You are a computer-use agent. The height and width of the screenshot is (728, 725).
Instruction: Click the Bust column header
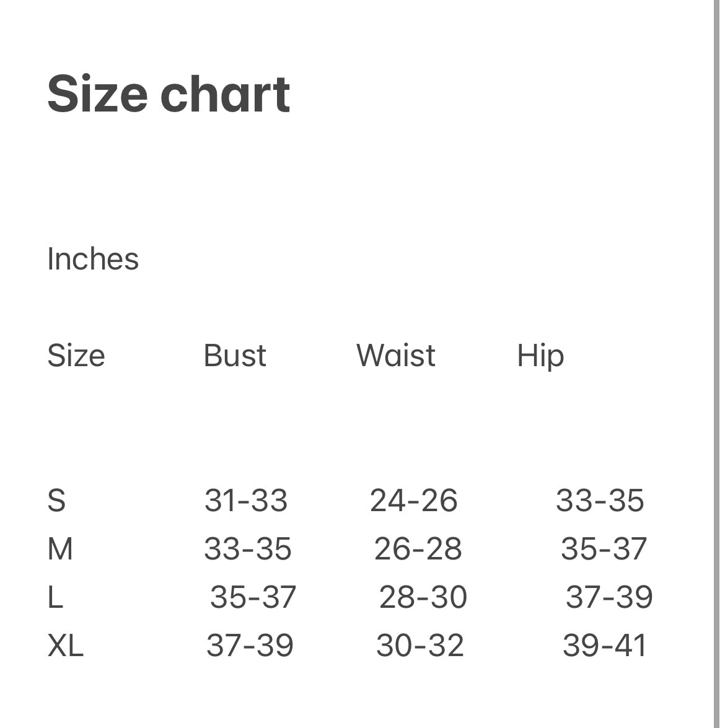click(235, 356)
